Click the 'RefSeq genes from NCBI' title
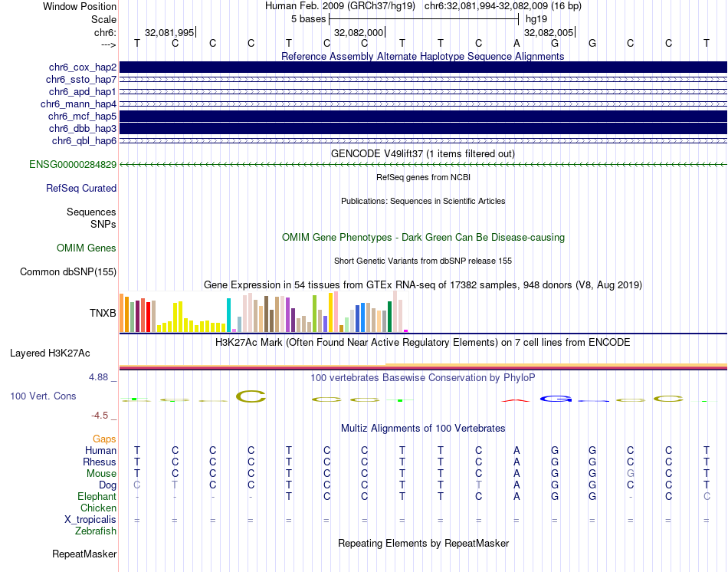This screenshot has height=572, width=728. (423, 177)
